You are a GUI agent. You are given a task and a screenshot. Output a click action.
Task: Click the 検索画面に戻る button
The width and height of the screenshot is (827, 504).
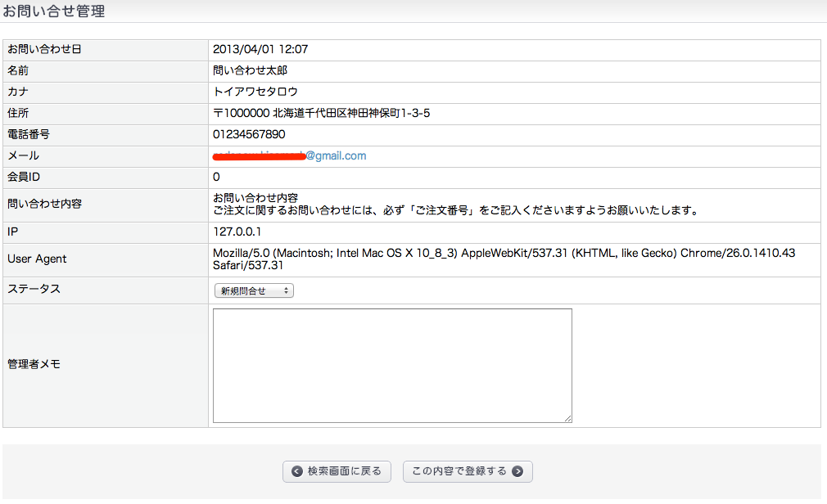[337, 471]
